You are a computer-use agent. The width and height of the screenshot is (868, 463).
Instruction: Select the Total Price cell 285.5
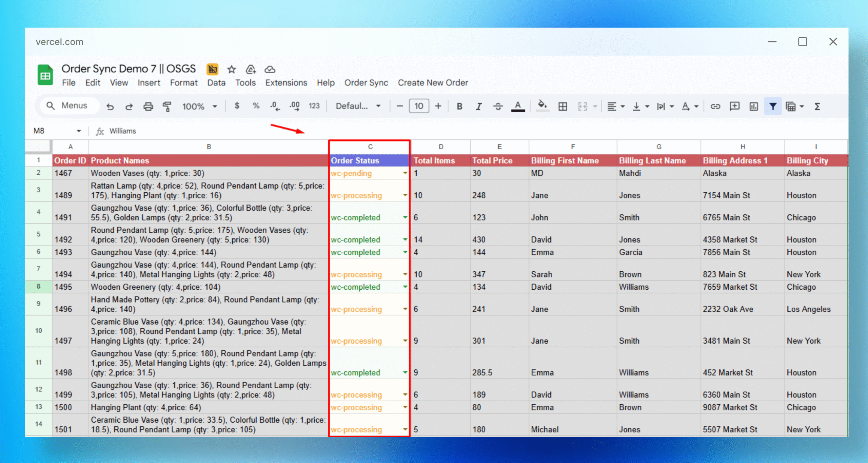[499, 363]
